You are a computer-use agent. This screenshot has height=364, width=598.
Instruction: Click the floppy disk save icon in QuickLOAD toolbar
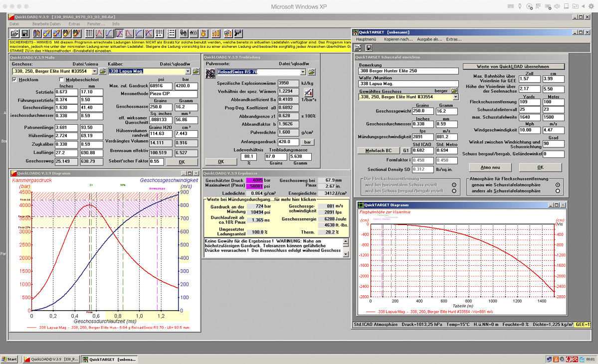25,33
